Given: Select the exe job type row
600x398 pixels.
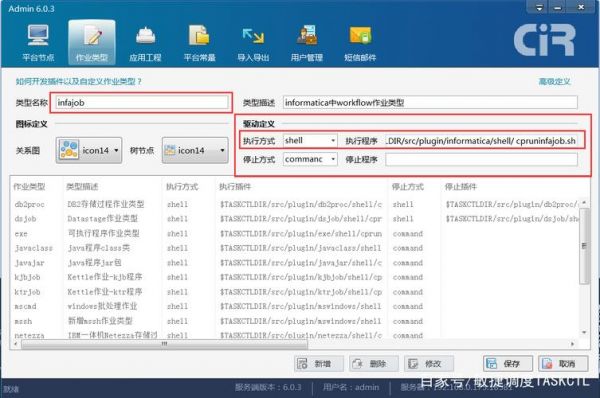Looking at the screenshot, I should coord(295,233).
